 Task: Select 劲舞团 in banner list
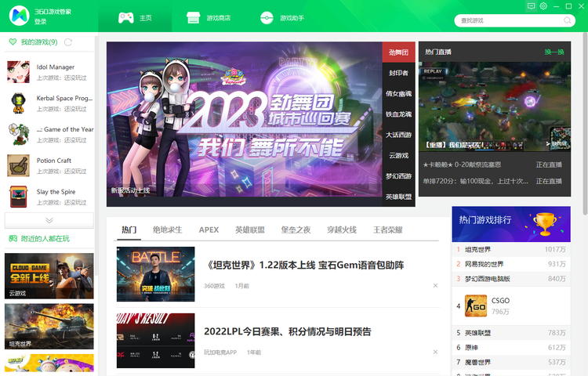pyautogui.click(x=398, y=52)
